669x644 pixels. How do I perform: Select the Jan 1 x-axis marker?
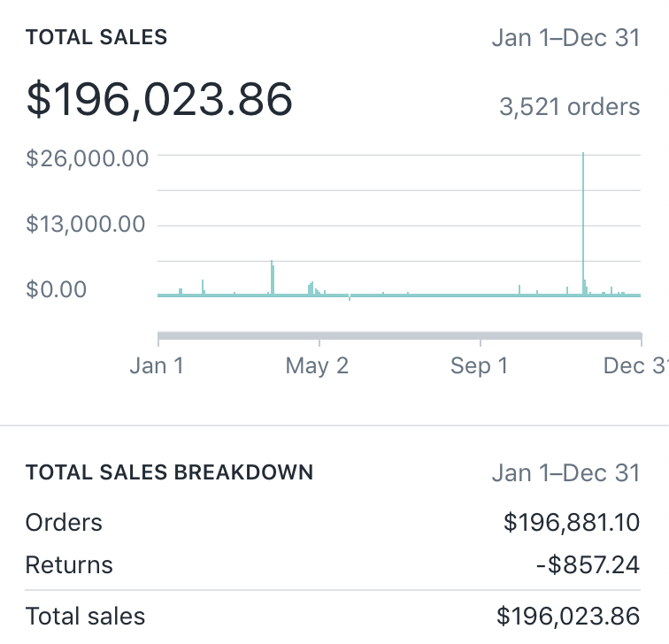coord(157,365)
